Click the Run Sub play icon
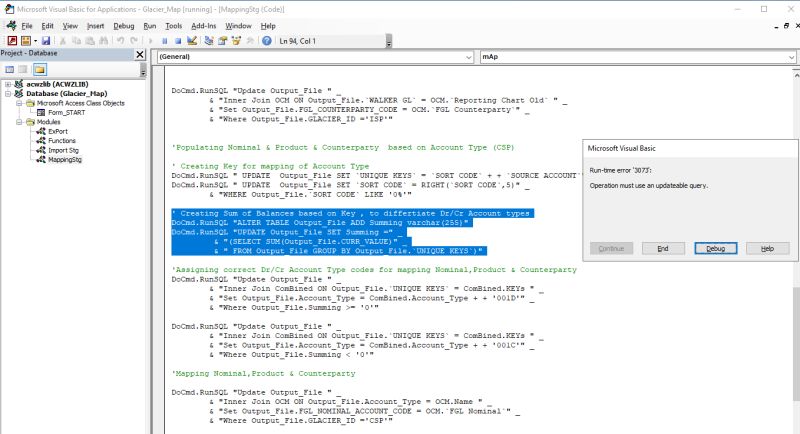The height and width of the screenshot is (434, 800). 151,41
